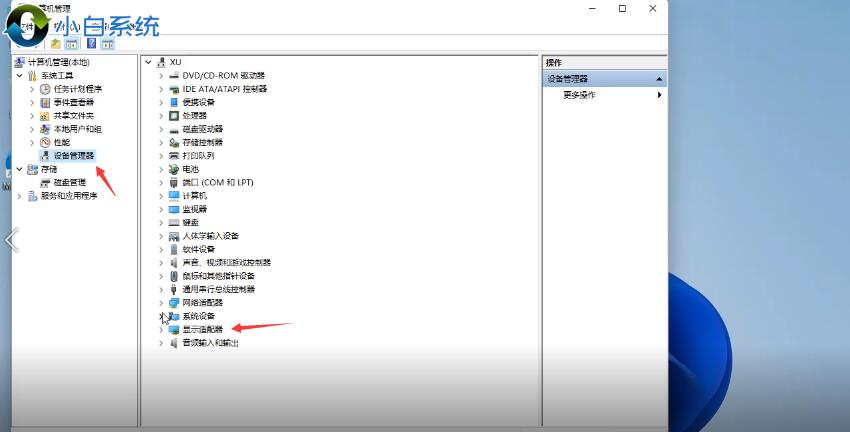The width and height of the screenshot is (850, 432).
Task: Open 更多操作 in actions pane
Action: pyautogui.click(x=579, y=95)
